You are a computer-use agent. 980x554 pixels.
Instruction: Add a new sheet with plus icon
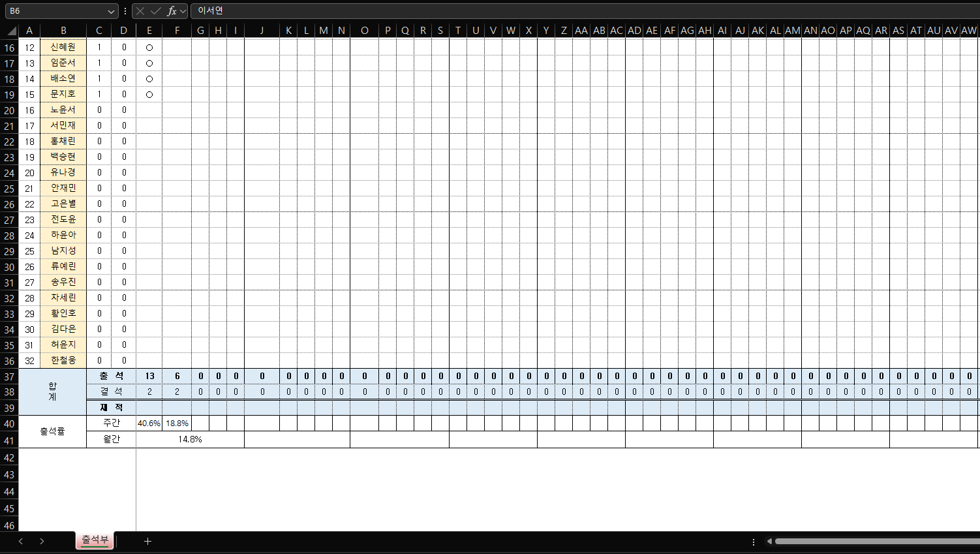[147, 541]
